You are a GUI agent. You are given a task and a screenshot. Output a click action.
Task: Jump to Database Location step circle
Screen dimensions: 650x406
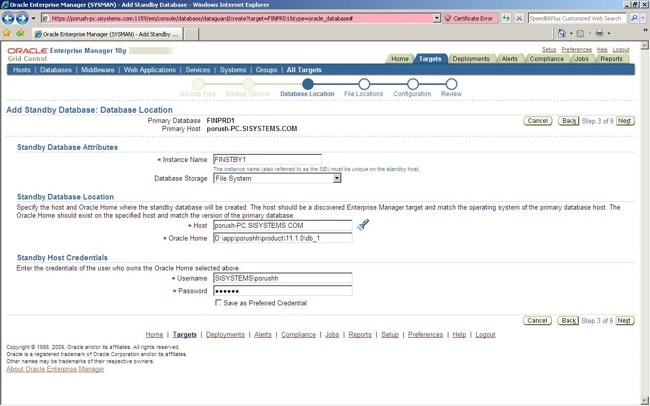[308, 84]
